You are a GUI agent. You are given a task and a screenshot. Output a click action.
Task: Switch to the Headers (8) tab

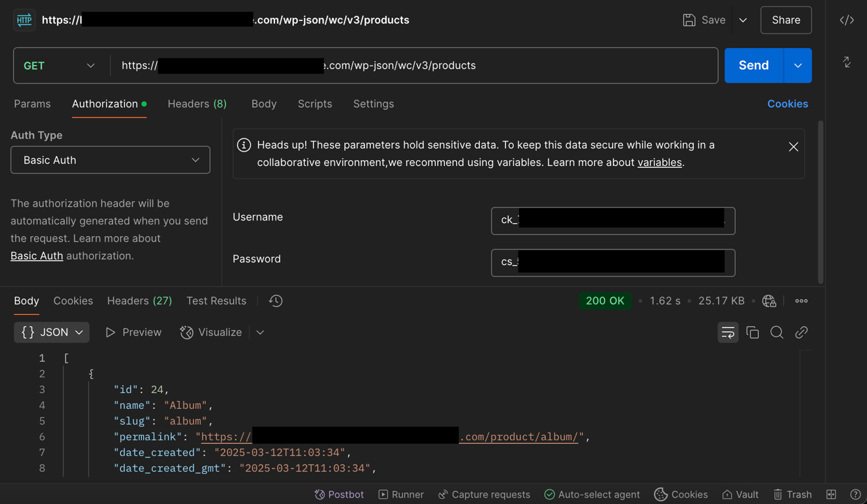click(x=196, y=104)
